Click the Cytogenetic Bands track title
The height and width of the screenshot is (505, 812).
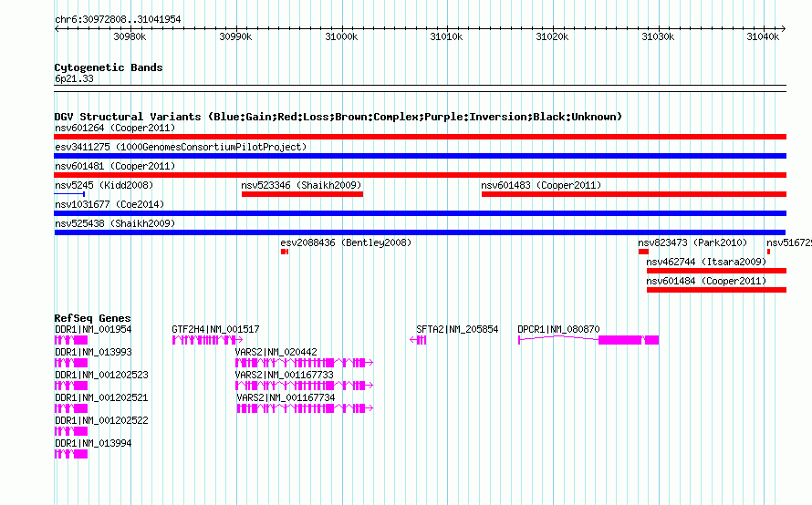point(109,67)
